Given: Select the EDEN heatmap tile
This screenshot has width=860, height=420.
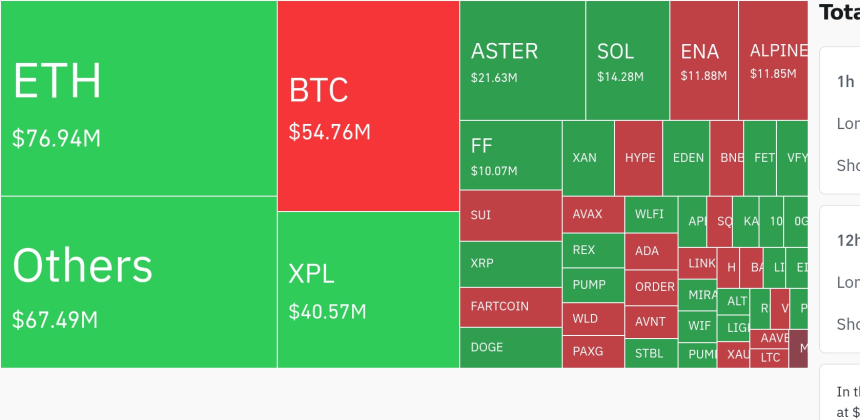Looking at the screenshot, I should 688,158.
